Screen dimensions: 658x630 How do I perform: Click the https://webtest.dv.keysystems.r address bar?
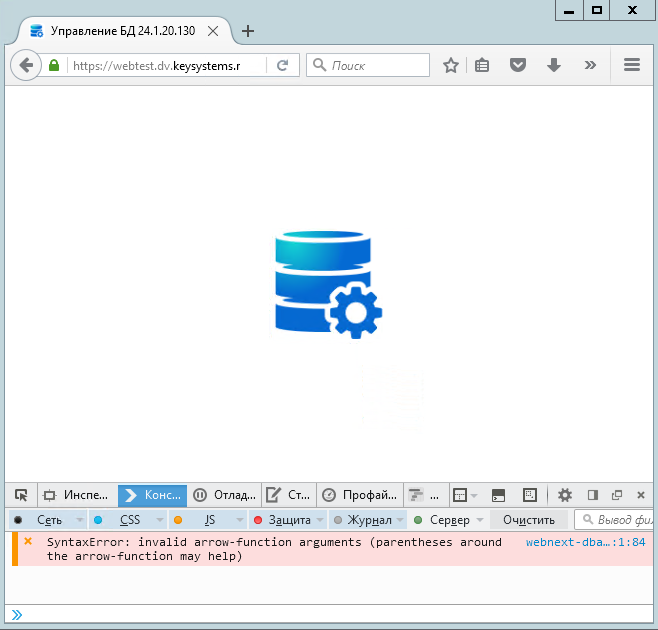[x=166, y=65]
